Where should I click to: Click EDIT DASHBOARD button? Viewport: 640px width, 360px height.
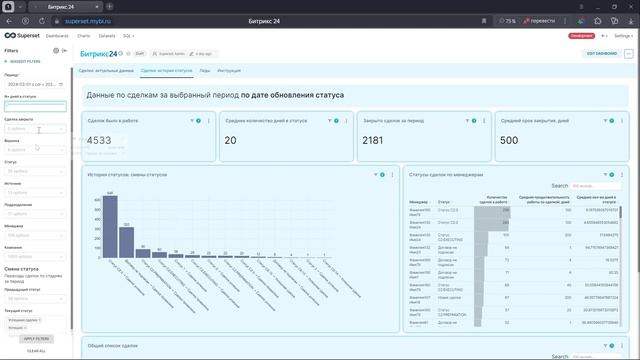click(x=602, y=53)
